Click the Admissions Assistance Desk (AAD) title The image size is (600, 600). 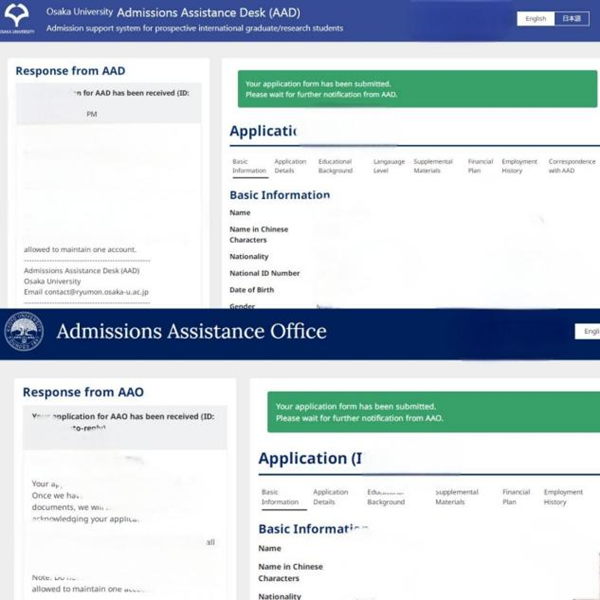click(209, 13)
